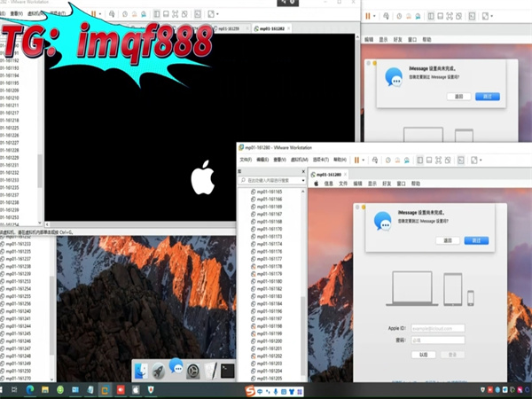Click 返回 button in front iMessage dialog
The height and width of the screenshot is (399, 532).
click(x=449, y=240)
